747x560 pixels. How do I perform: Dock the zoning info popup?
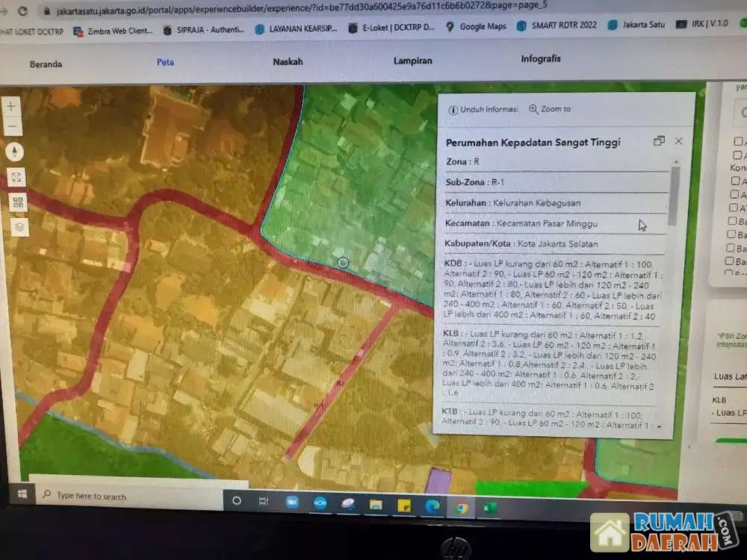pyautogui.click(x=658, y=141)
